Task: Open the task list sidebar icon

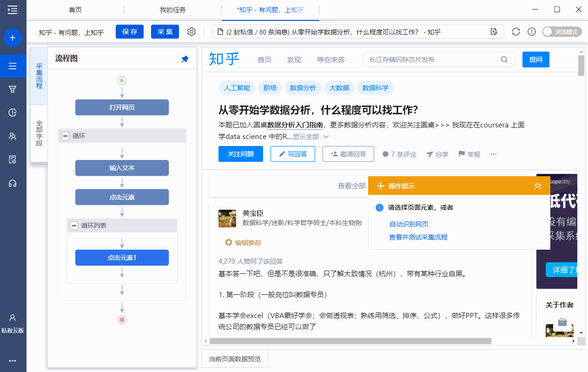Action: point(13,66)
